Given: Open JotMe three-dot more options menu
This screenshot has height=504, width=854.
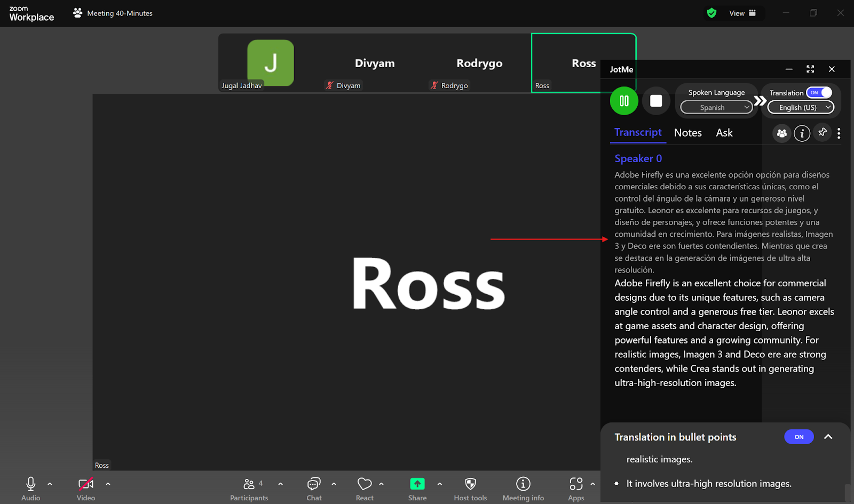Looking at the screenshot, I should click(839, 133).
